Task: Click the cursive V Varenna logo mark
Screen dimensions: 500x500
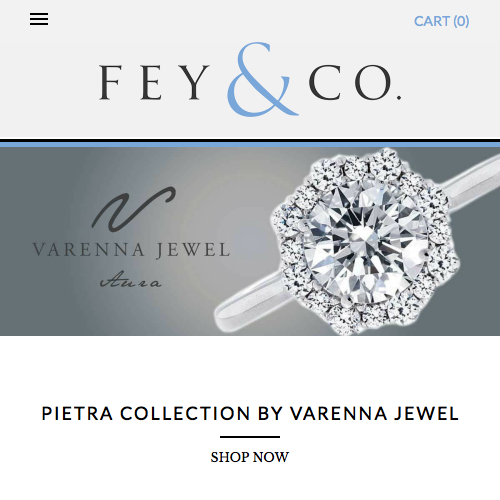Action: [133, 209]
